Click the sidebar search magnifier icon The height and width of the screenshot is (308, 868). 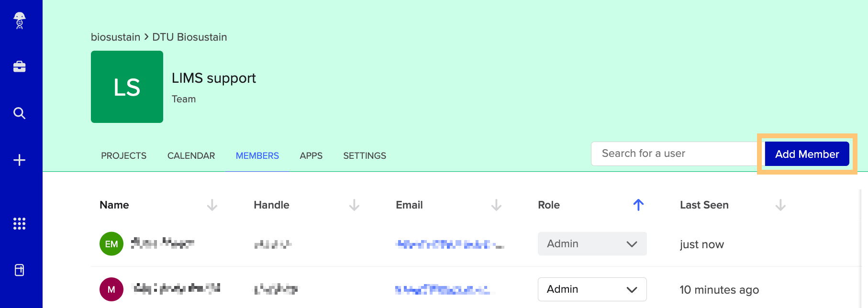click(20, 113)
